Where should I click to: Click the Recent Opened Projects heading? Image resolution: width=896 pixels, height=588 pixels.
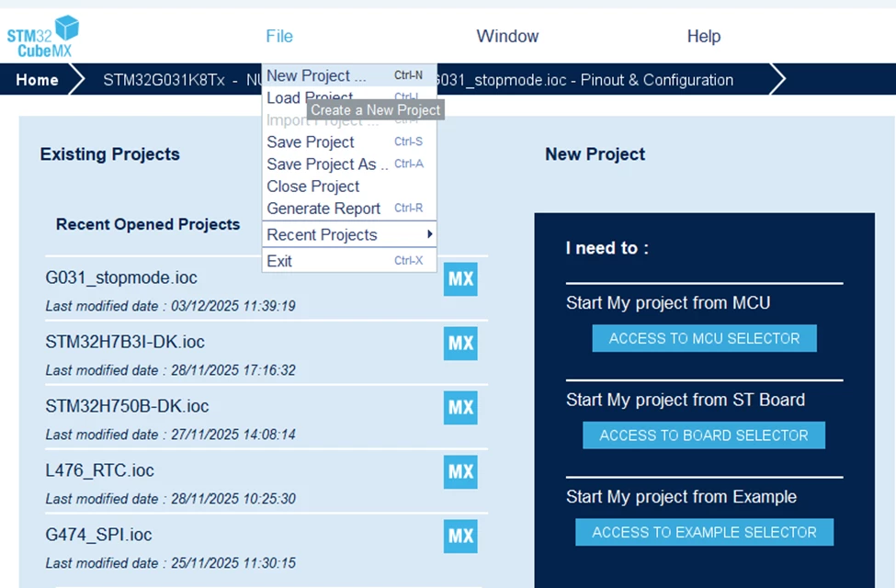[147, 224]
